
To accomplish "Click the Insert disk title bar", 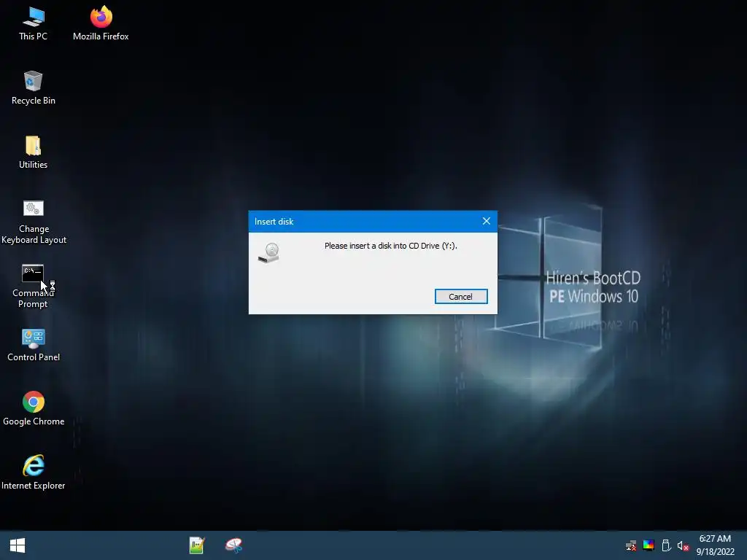I will click(373, 222).
